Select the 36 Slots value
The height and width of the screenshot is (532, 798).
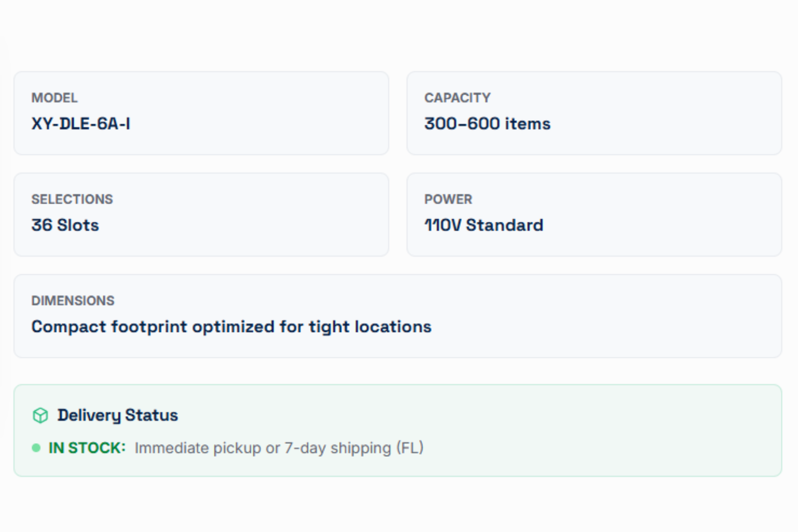point(65,225)
